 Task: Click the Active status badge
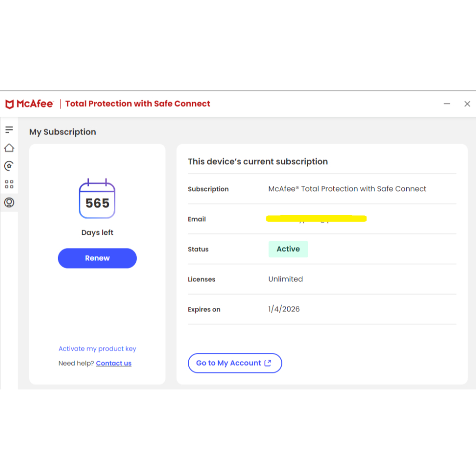pos(288,249)
